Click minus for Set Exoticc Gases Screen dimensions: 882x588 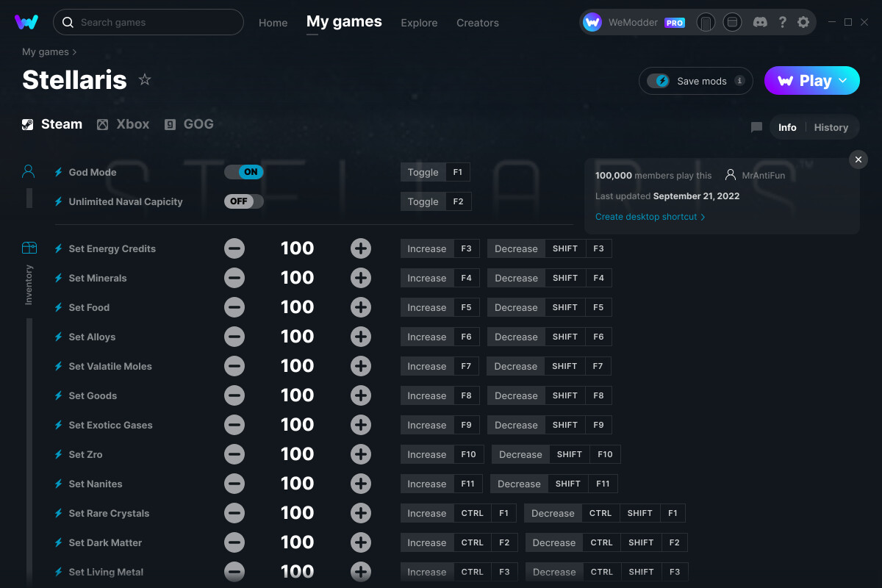234,425
